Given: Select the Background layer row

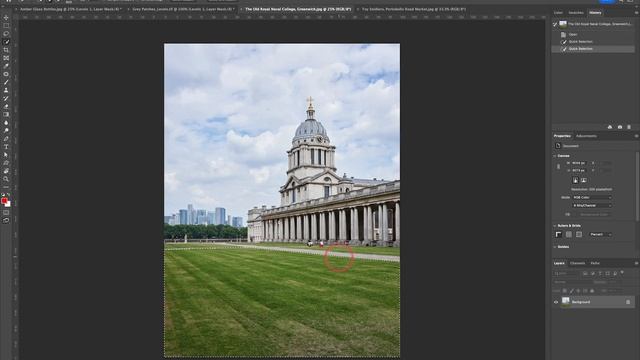Looking at the screenshot, I should pos(593,302).
